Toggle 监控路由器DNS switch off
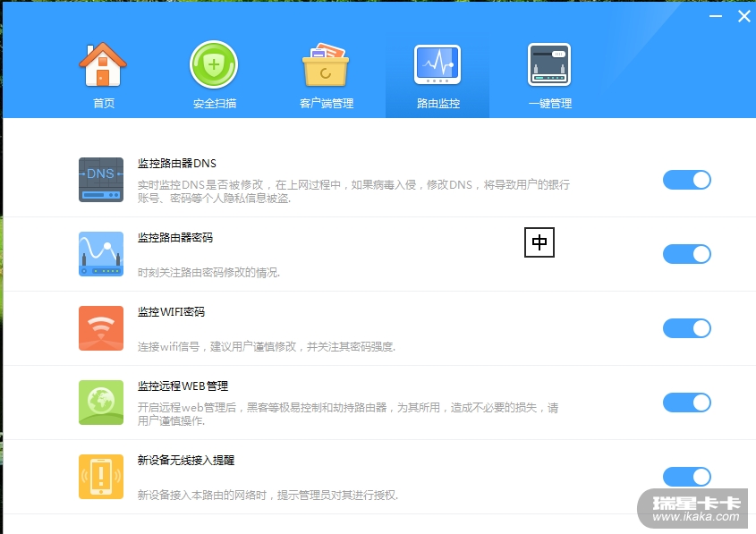Viewport: 756px width, 534px height. [x=687, y=180]
